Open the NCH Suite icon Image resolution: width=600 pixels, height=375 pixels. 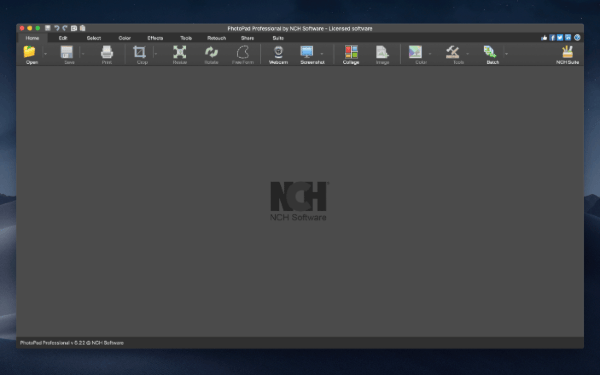pos(567,52)
